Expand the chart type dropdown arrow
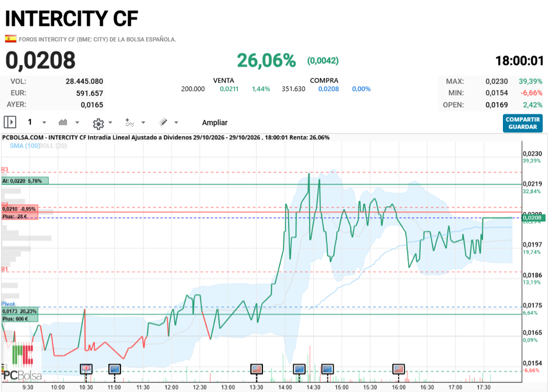 [x=77, y=122]
